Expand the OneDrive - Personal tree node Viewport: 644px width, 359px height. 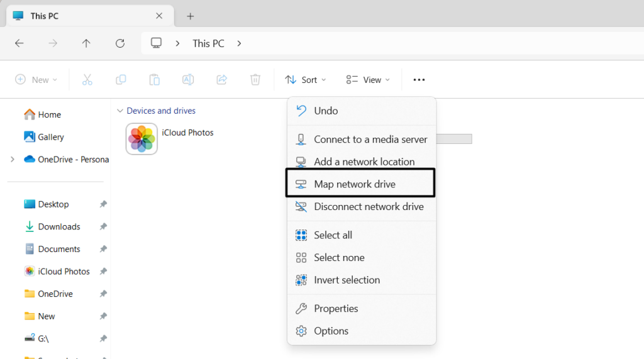[13, 159]
